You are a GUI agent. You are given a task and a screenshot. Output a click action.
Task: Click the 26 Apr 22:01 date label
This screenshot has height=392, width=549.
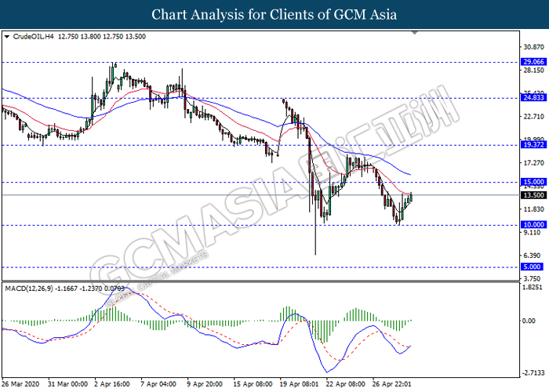(391, 384)
